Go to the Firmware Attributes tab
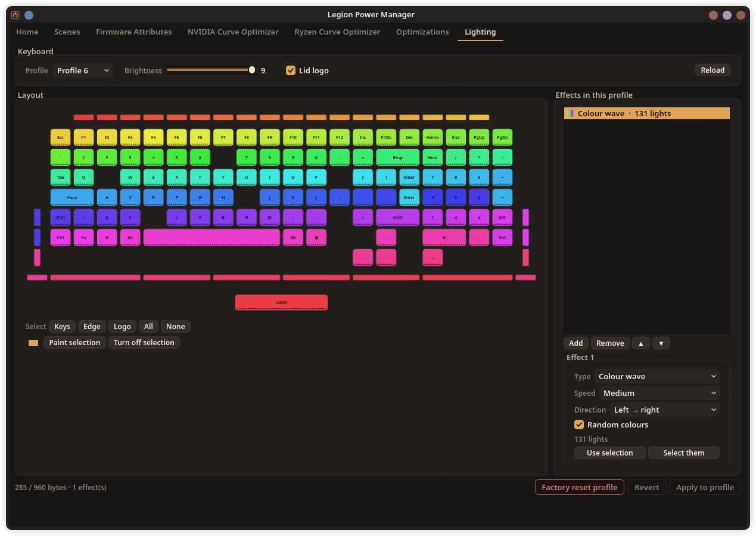 134,32
